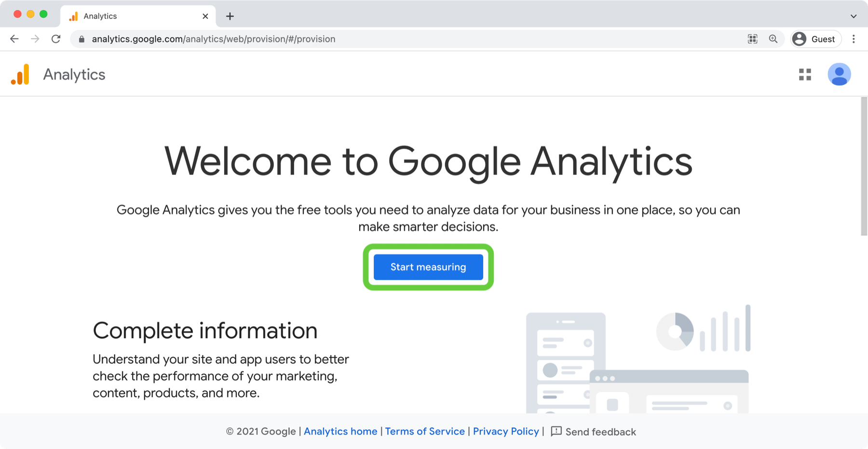Viewport: 868px width, 449px height.
Task: Open the Terms of Service link
Action: click(x=425, y=431)
